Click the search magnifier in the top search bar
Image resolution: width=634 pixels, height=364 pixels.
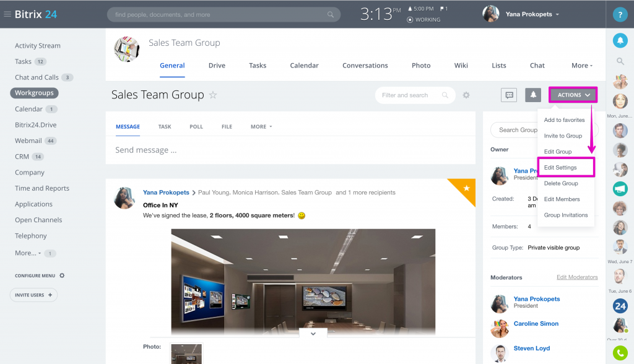click(331, 15)
